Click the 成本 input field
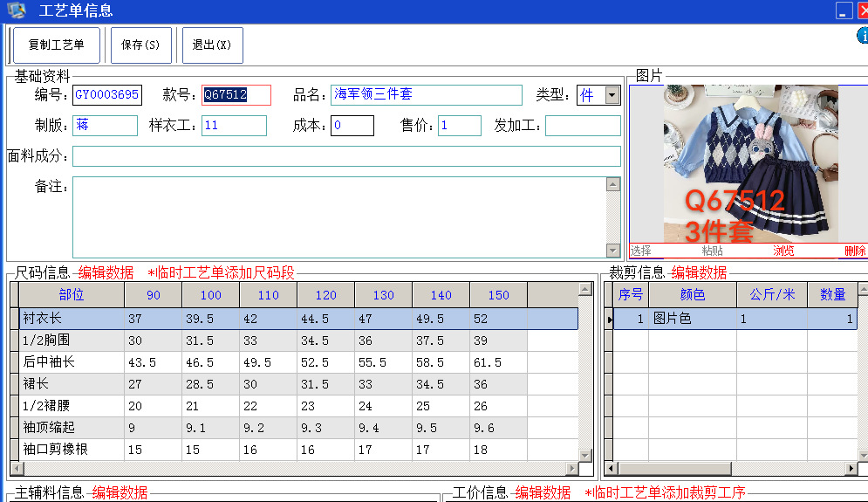The height and width of the screenshot is (502, 868). (x=352, y=125)
